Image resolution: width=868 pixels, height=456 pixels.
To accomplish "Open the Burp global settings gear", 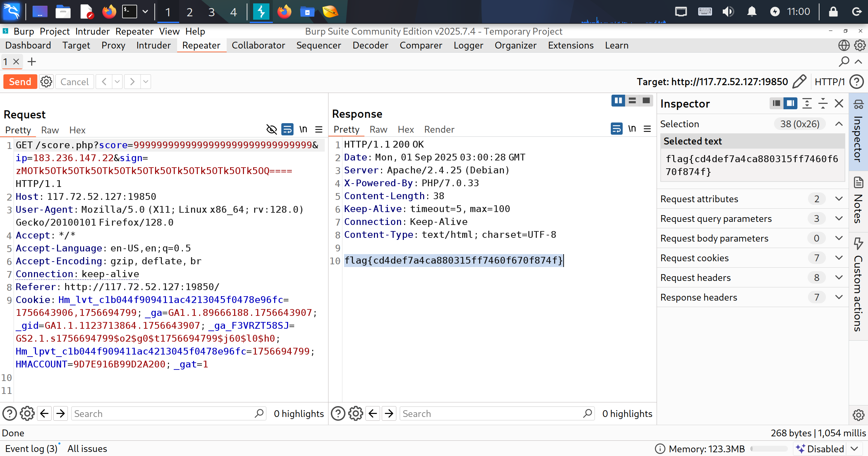I will pos(860,45).
